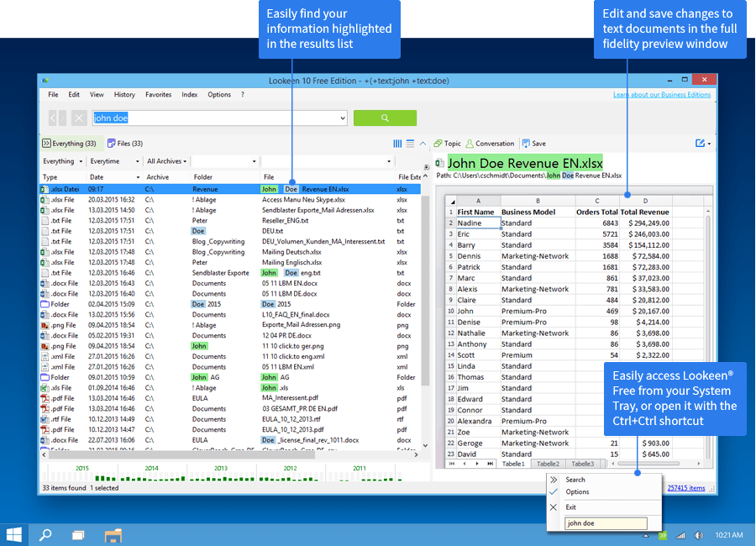
Task: Open the Topic view in preview pane
Action: click(x=447, y=144)
